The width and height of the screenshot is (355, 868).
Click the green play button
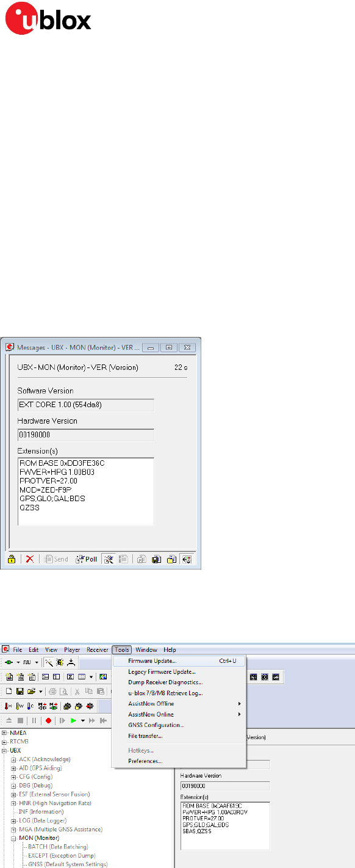click(x=73, y=720)
